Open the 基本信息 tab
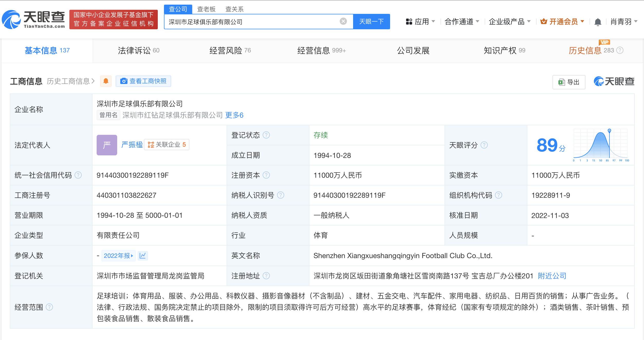 tap(47, 50)
